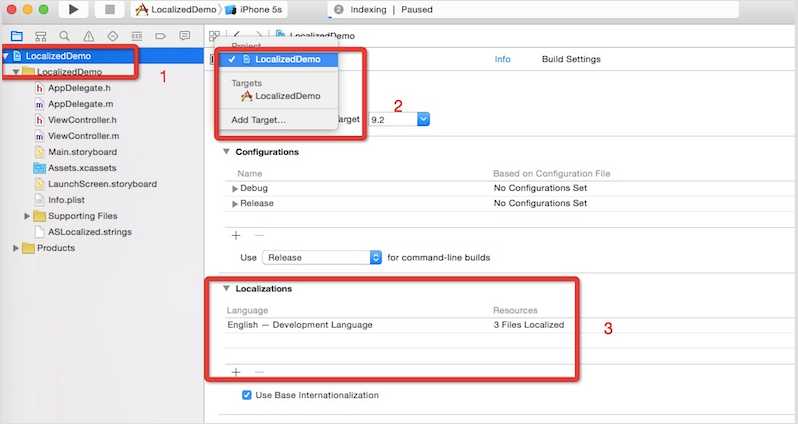
Task: Collapse the LocalizedDemo group folder
Action: tap(16, 72)
